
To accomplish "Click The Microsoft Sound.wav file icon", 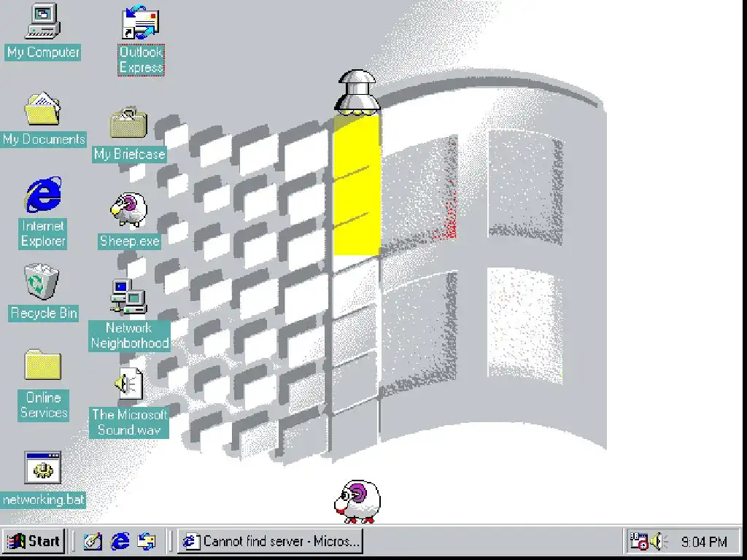I will pyautogui.click(x=128, y=384).
